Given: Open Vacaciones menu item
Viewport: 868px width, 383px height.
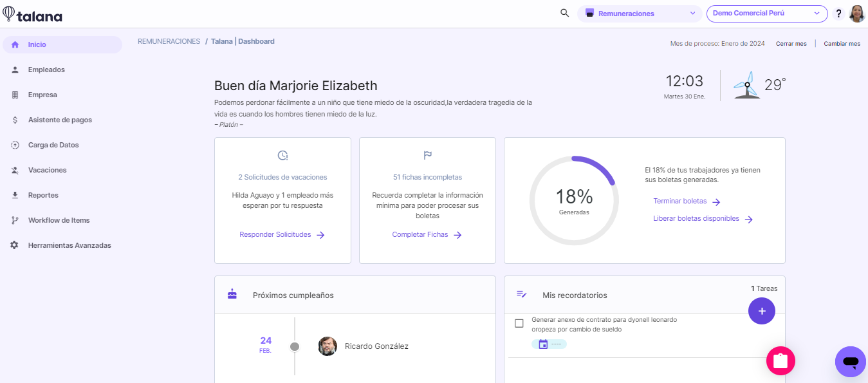Looking at the screenshot, I should pos(62,170).
